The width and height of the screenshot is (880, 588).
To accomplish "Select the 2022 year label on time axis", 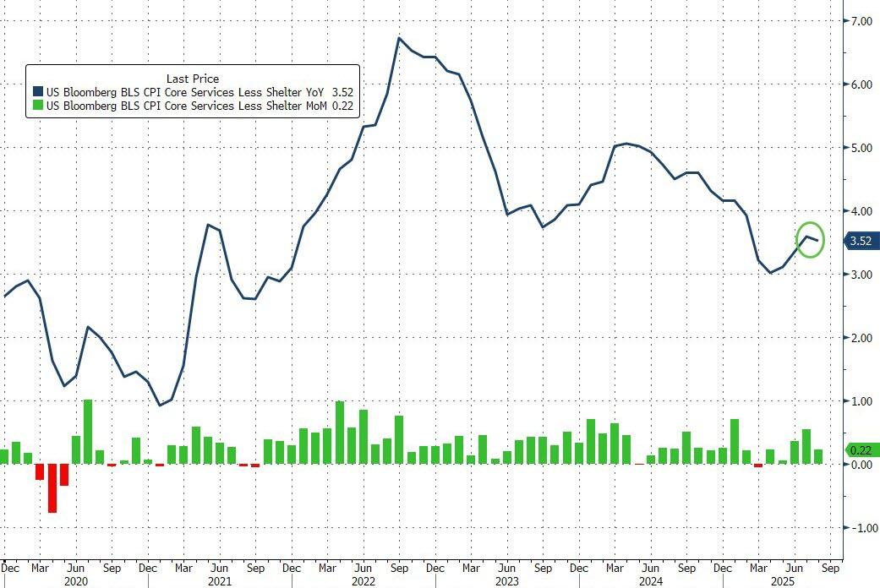I will (363, 582).
